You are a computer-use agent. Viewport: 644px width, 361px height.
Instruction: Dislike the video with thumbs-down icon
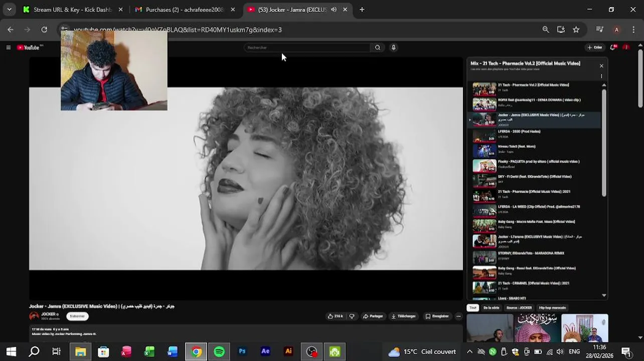point(352,316)
